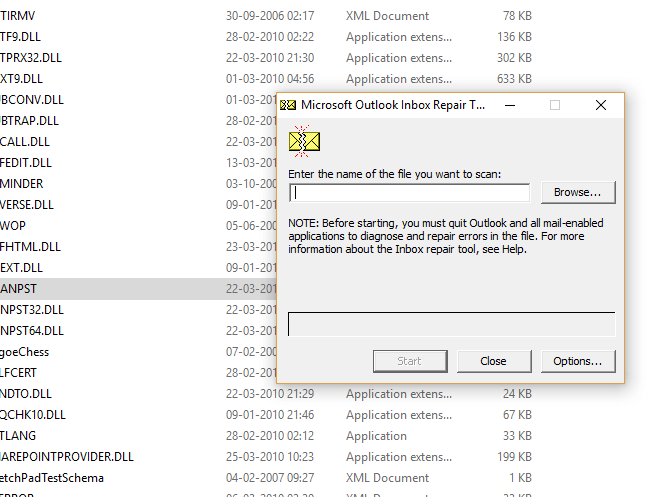663x497 pixels.
Task: Click the 199 KB size cell
Action: click(x=515, y=457)
